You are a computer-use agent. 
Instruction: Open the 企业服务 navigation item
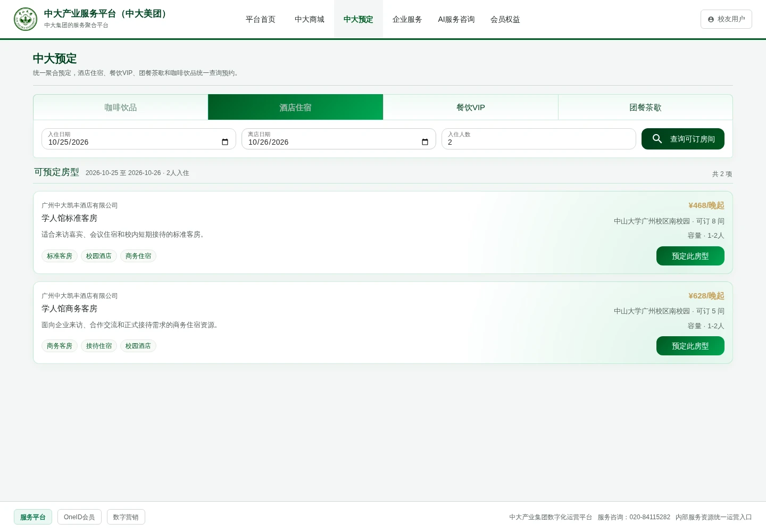(x=407, y=19)
